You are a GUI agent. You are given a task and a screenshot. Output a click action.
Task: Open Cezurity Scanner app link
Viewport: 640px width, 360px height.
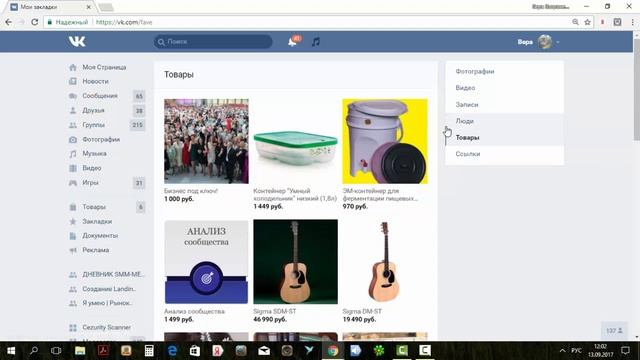(x=107, y=327)
